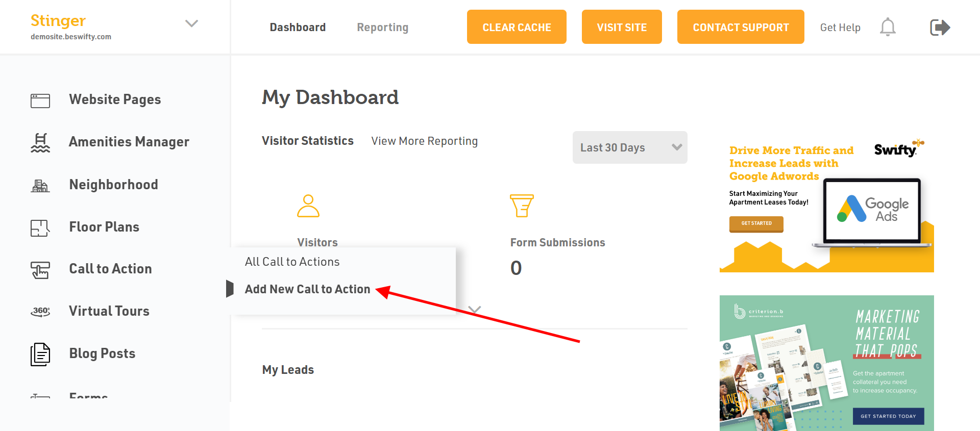Image resolution: width=980 pixels, height=431 pixels.
Task: Click the Floor Plans icon
Action: coord(40,228)
